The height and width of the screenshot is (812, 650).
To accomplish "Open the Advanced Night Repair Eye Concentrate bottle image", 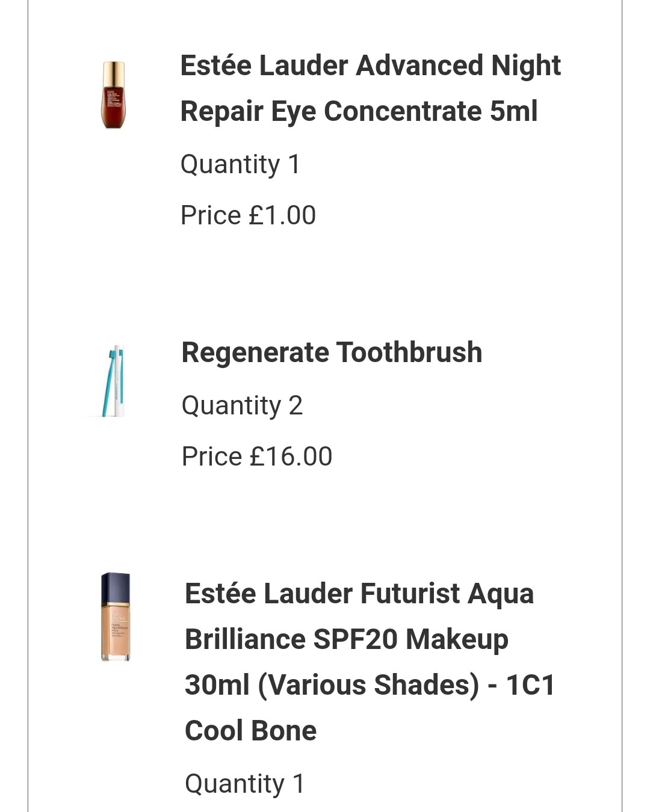I will (113, 95).
